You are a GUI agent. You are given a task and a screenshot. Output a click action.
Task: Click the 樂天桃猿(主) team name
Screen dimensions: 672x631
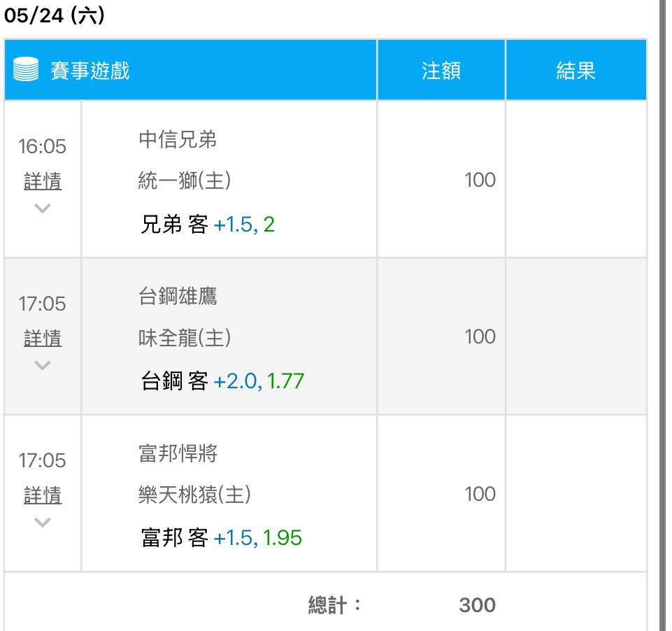194,495
